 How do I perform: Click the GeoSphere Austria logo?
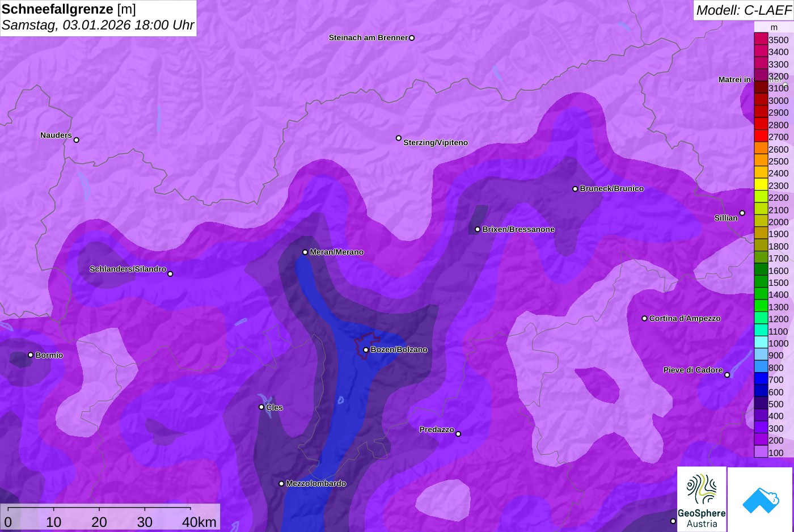click(702, 499)
